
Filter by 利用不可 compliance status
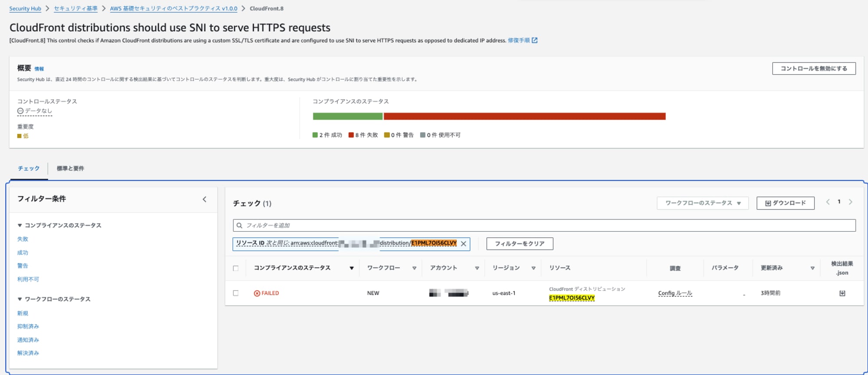(x=28, y=279)
